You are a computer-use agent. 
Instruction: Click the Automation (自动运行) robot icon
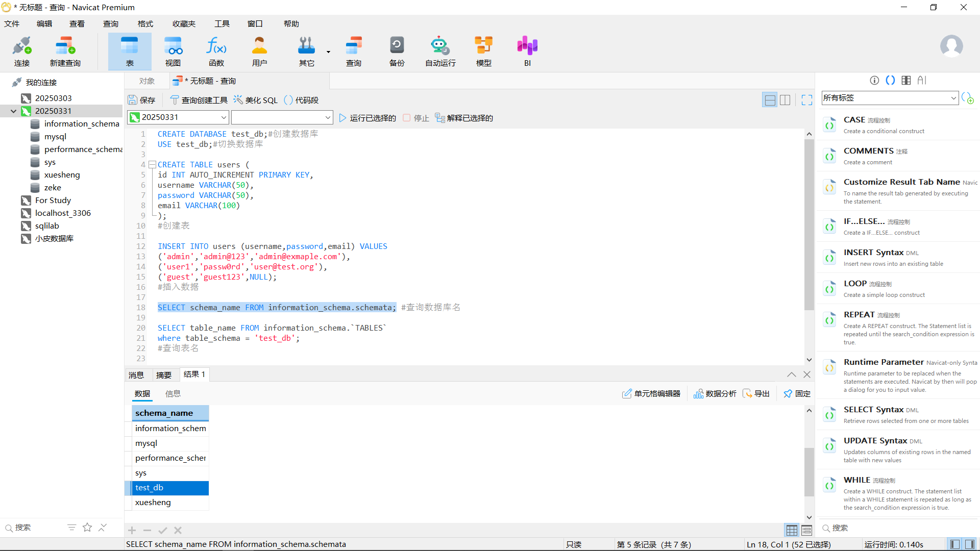point(440,51)
